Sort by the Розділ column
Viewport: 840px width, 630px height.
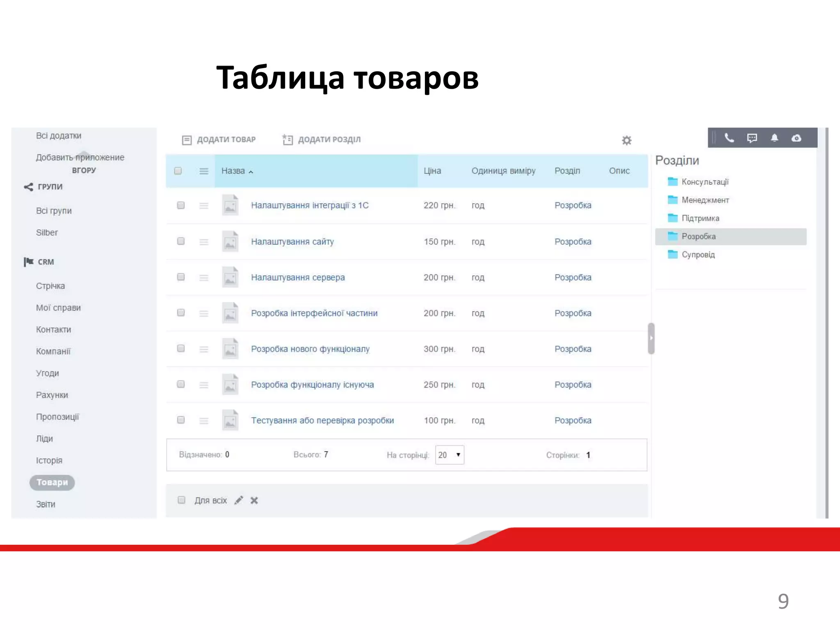click(x=567, y=171)
